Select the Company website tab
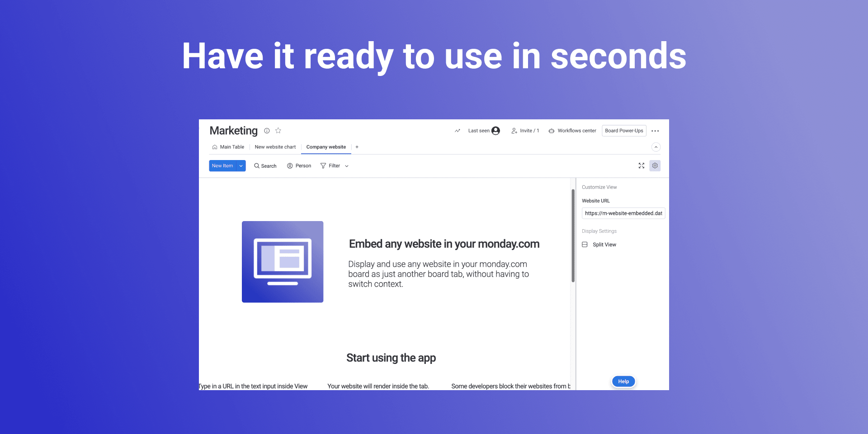This screenshot has width=868, height=434. [x=326, y=147]
